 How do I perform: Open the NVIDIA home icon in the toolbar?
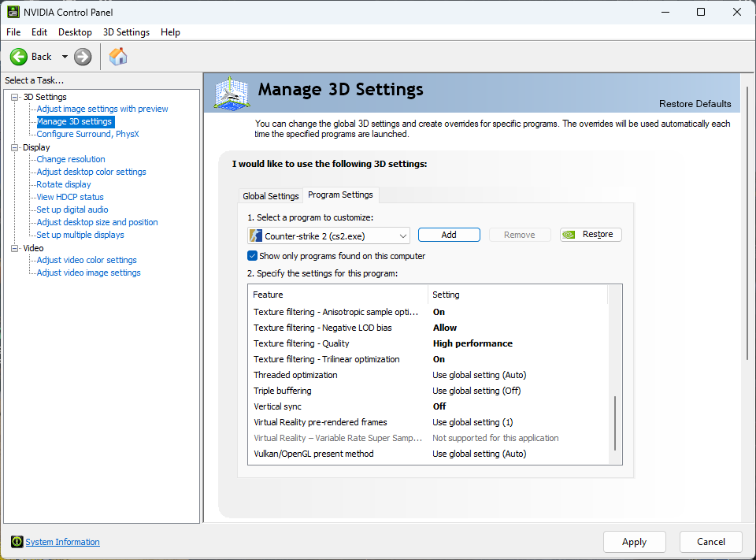coord(118,56)
